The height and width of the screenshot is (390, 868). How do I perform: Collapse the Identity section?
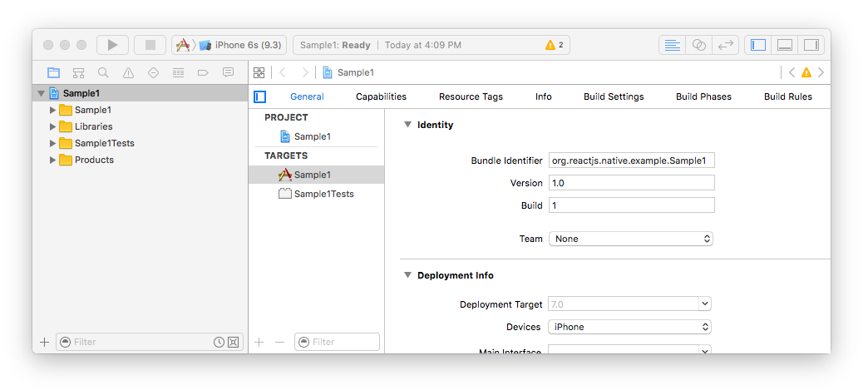point(408,125)
